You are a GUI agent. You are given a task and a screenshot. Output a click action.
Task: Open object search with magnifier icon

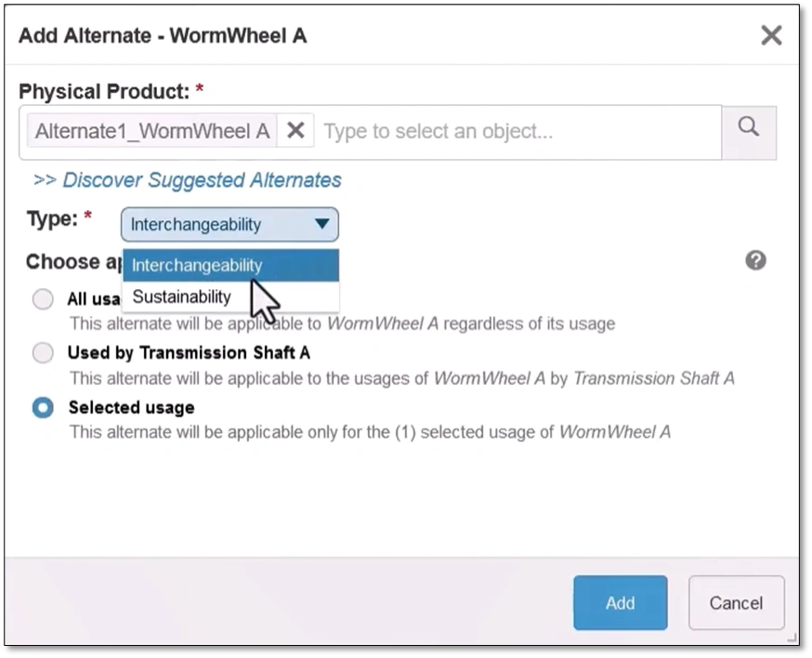tap(748, 132)
